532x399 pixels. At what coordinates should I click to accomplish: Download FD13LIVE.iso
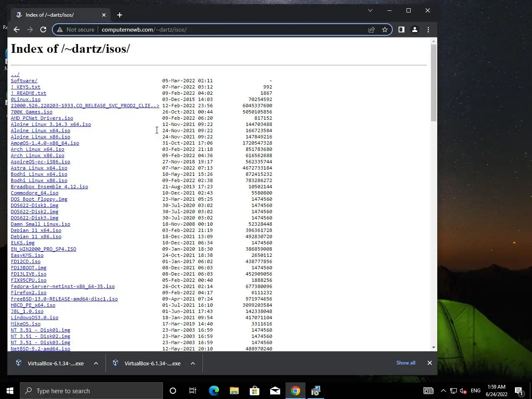click(29, 274)
